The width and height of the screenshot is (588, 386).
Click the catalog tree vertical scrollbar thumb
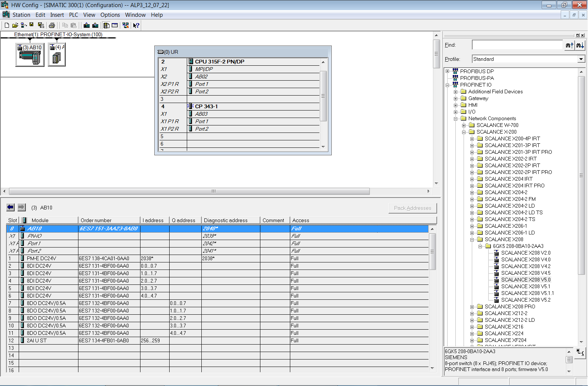(581, 175)
